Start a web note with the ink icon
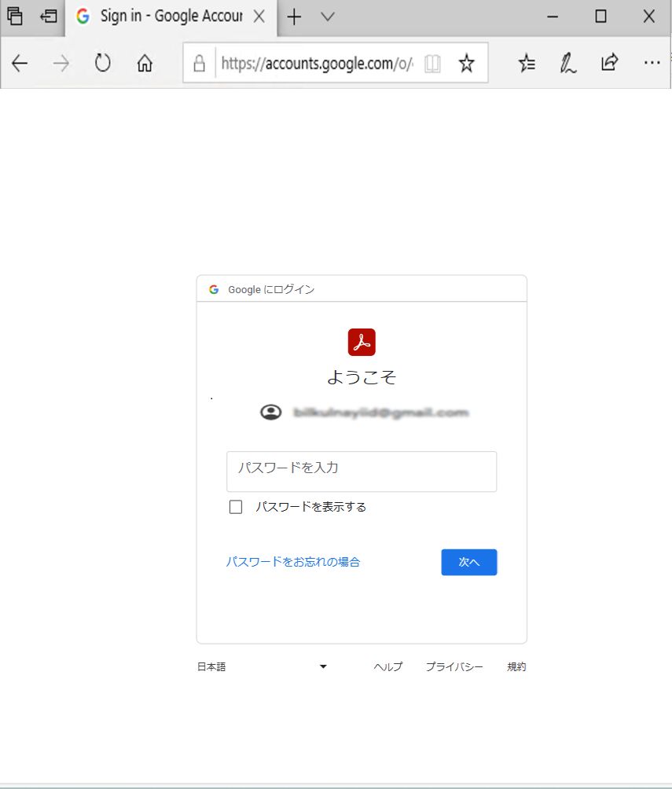The height and width of the screenshot is (789, 672). [567, 63]
